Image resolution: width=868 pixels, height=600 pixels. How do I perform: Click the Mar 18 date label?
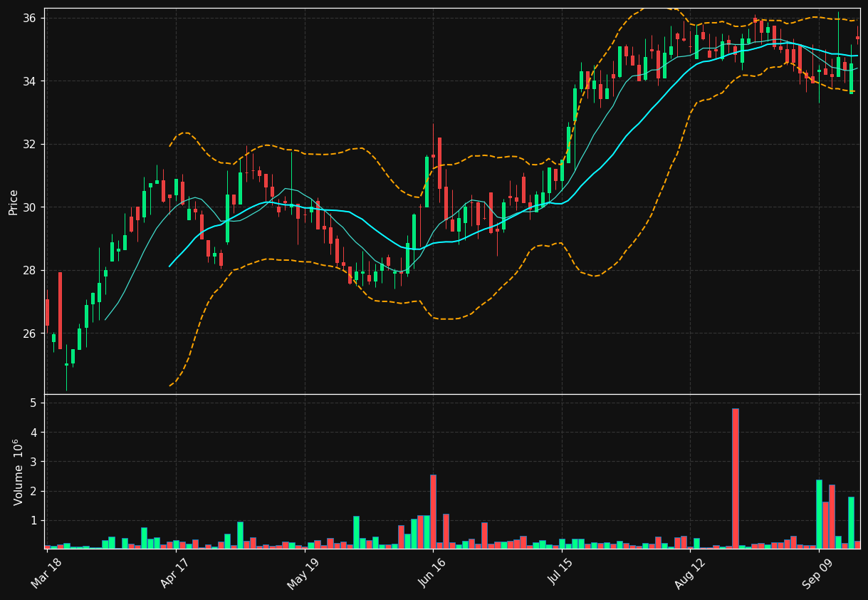(46, 574)
